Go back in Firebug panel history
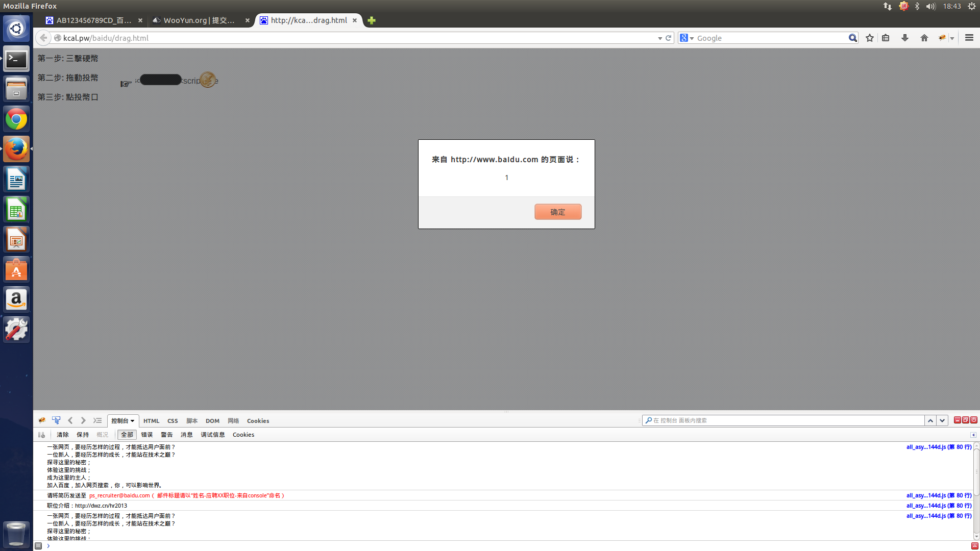 pyautogui.click(x=70, y=420)
